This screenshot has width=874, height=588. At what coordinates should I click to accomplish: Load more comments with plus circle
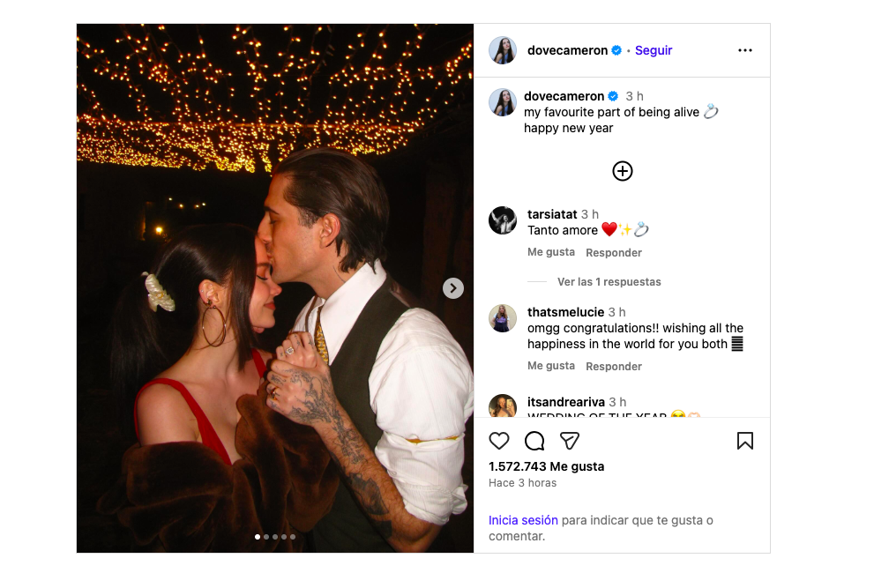(x=623, y=171)
